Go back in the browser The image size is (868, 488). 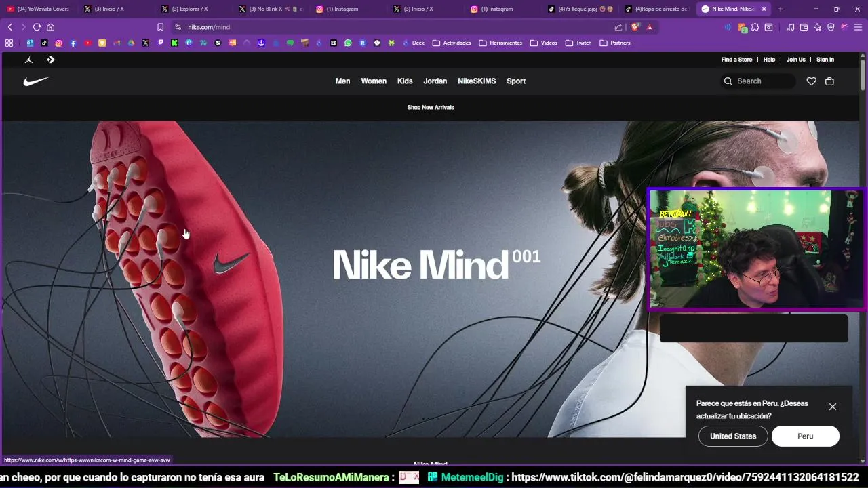[x=10, y=27]
